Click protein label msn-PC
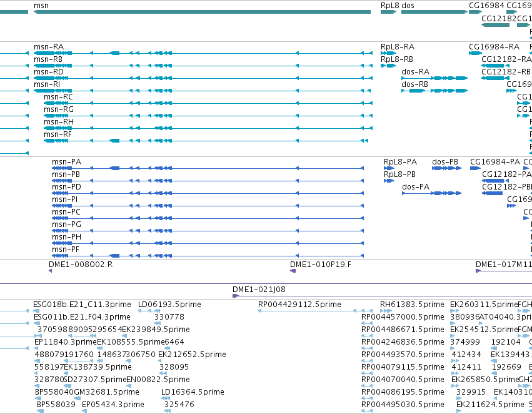The image size is (532, 414). pyautogui.click(x=66, y=213)
